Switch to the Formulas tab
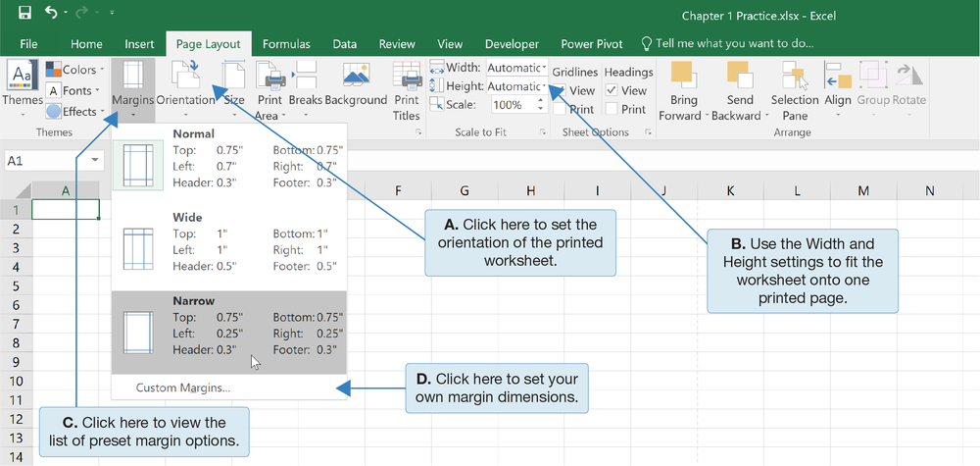The image size is (980, 466). tap(285, 44)
